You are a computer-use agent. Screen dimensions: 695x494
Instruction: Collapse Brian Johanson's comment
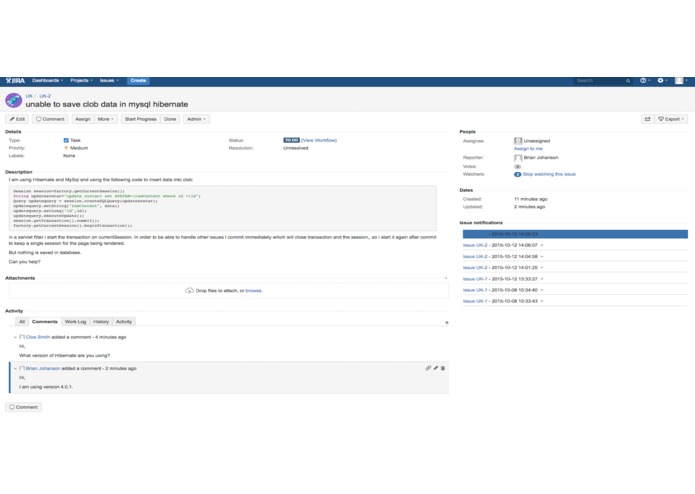click(x=15, y=369)
